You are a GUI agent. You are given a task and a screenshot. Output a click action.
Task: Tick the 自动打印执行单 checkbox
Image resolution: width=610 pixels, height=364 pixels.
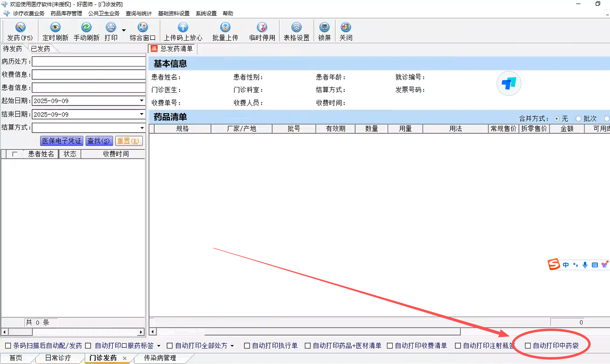(247, 345)
